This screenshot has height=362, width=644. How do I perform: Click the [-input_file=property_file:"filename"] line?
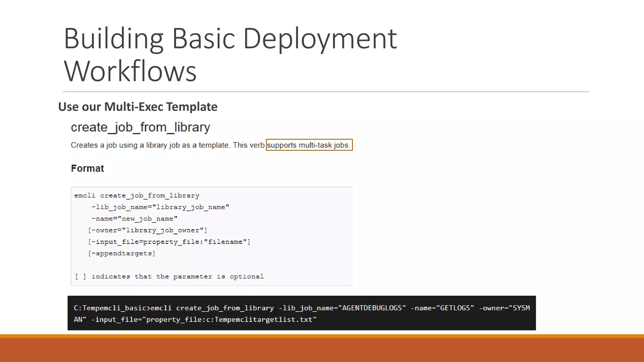(x=169, y=242)
